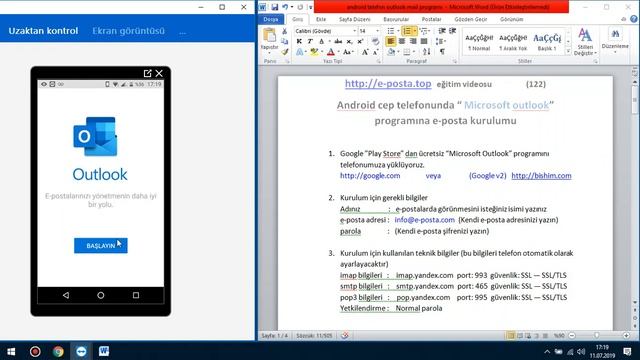Switch to the Gözden Geçir tab
This screenshot has width=640, height=360.
(x=471, y=19)
